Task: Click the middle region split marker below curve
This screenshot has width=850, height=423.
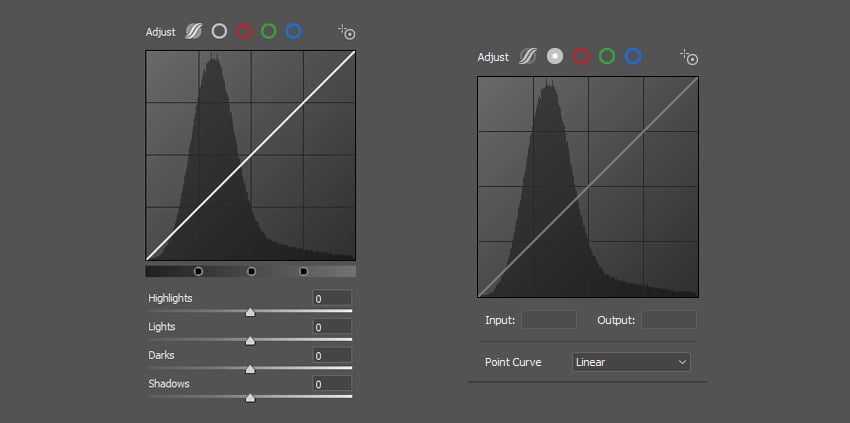Action: click(x=252, y=271)
